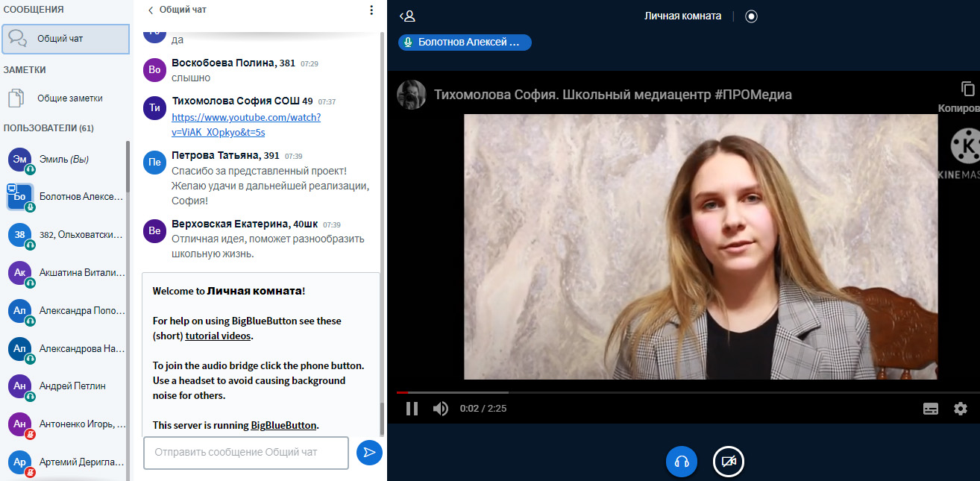
Task: Select Общий чат in messages
Action: click(x=66, y=39)
